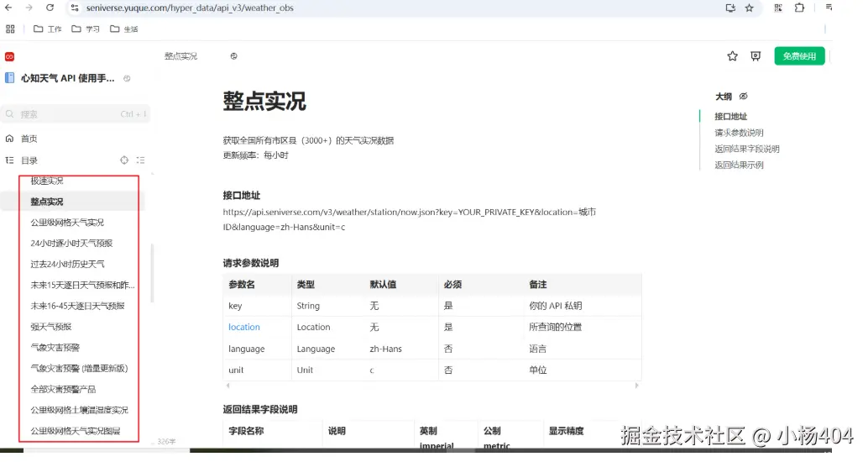Open 全部灾害预警产品 document
Image resolution: width=868 pixels, height=462 pixels.
click(63, 390)
